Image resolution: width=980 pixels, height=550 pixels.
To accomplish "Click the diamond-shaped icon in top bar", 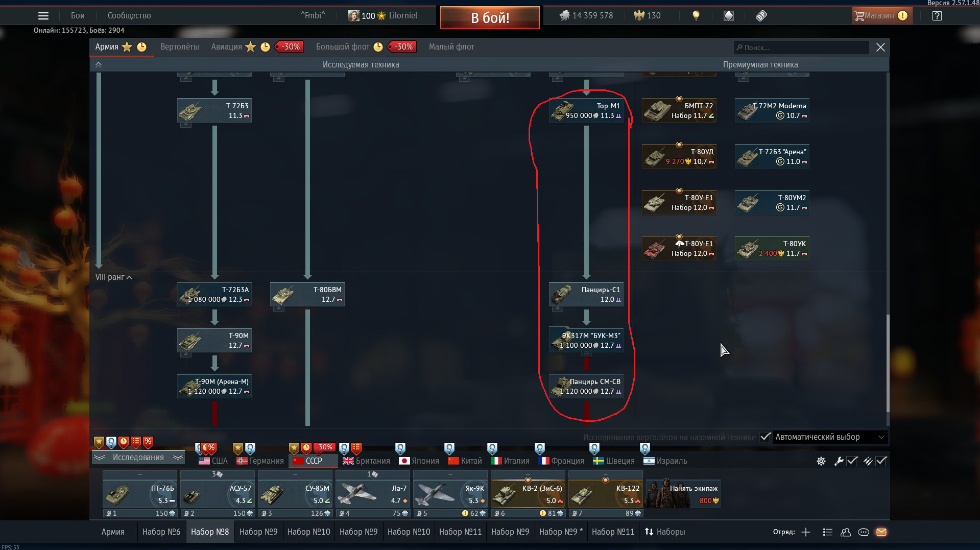I will pos(729,16).
